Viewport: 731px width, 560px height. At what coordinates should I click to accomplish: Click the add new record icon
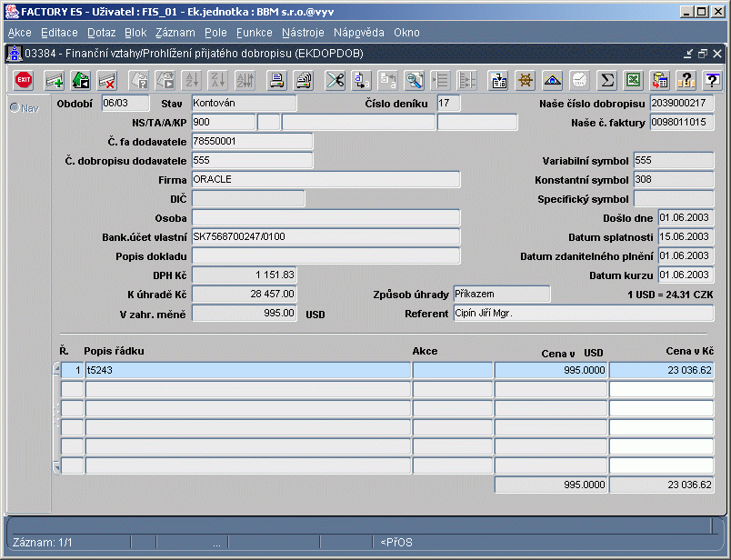pyautogui.click(x=55, y=80)
